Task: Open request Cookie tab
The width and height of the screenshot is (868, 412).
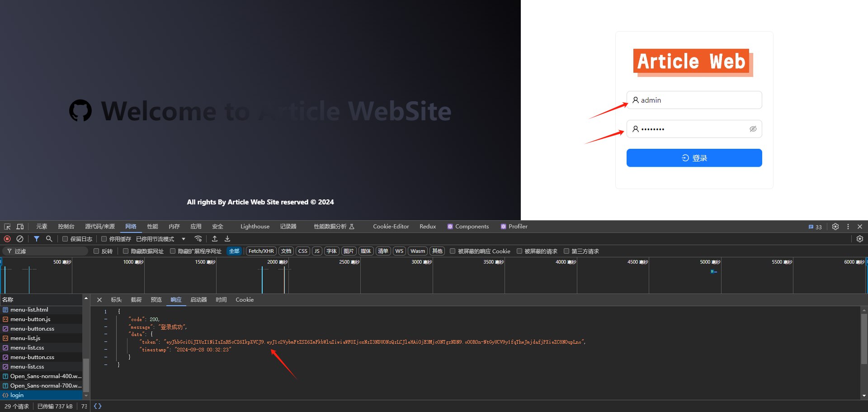Action: click(x=245, y=300)
